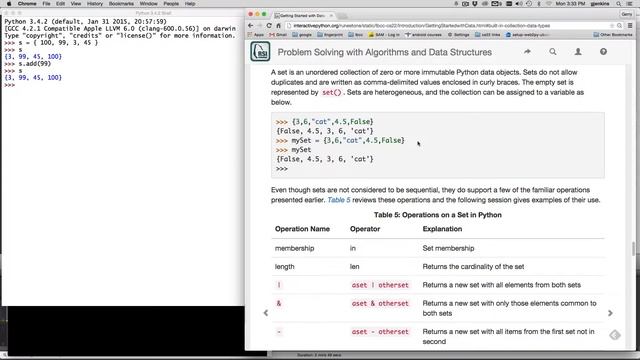The width and height of the screenshot is (640, 360).
Task: Bookmark this page with the star icon
Action: 612,26
